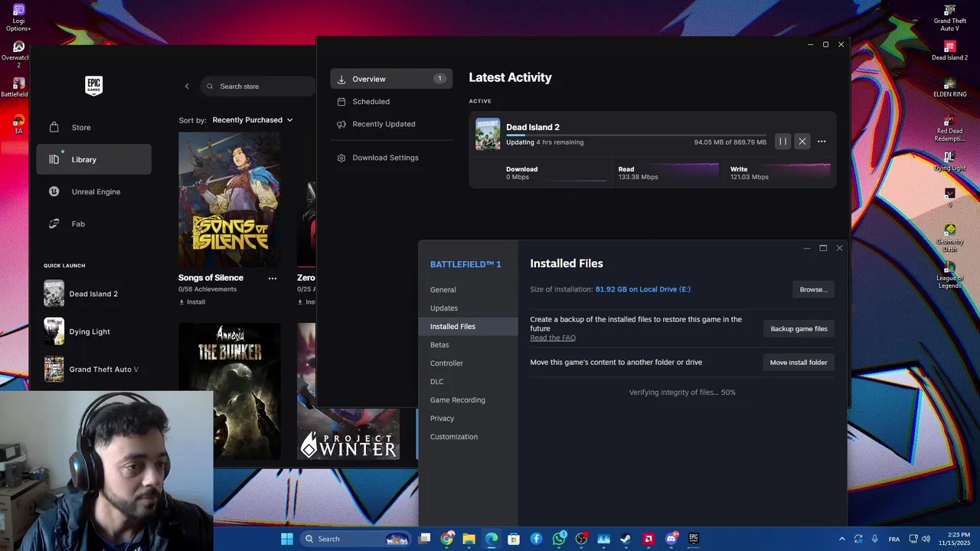The width and height of the screenshot is (980, 551).
Task: Select Logi Options+ desktop icon
Action: [18, 18]
